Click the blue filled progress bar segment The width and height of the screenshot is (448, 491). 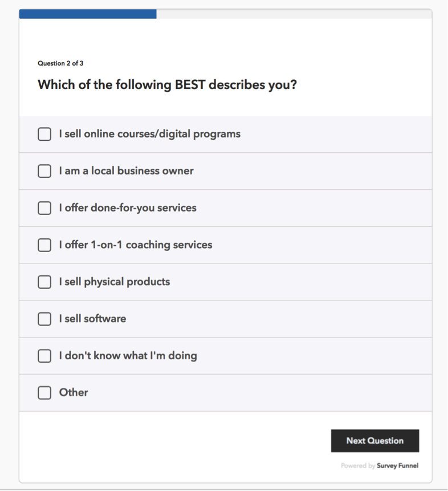88,14
